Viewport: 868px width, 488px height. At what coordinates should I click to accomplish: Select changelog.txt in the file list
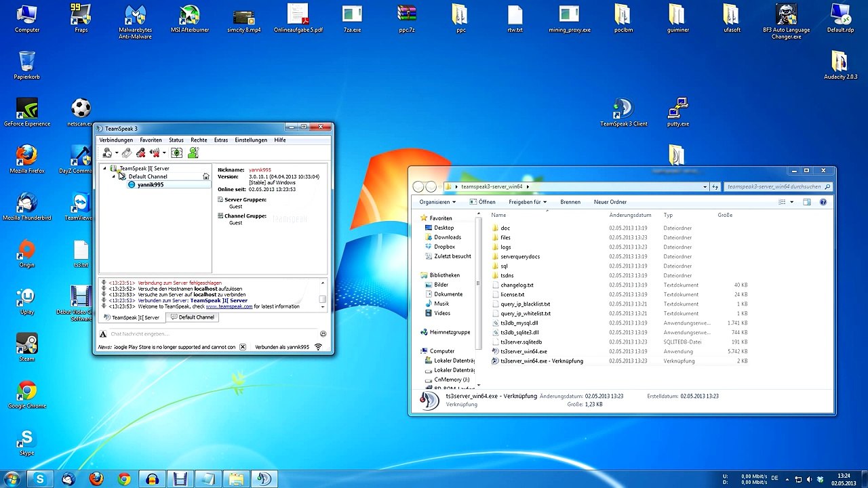coord(512,285)
